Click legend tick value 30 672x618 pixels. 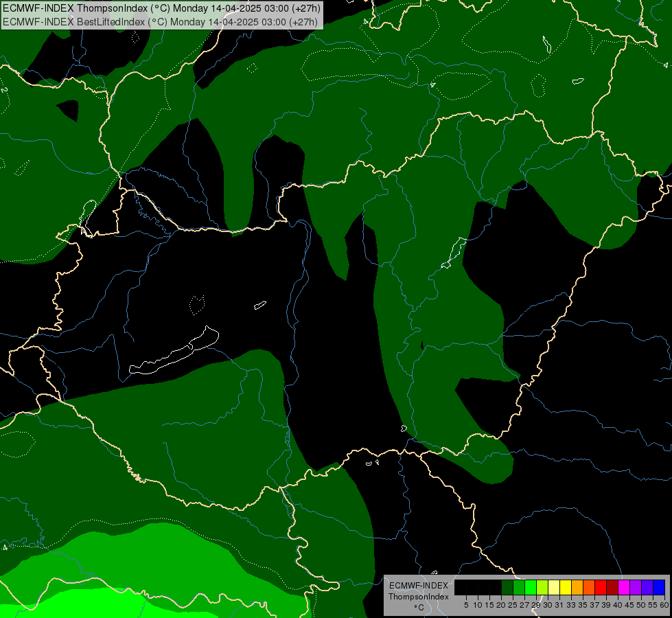[x=548, y=605]
